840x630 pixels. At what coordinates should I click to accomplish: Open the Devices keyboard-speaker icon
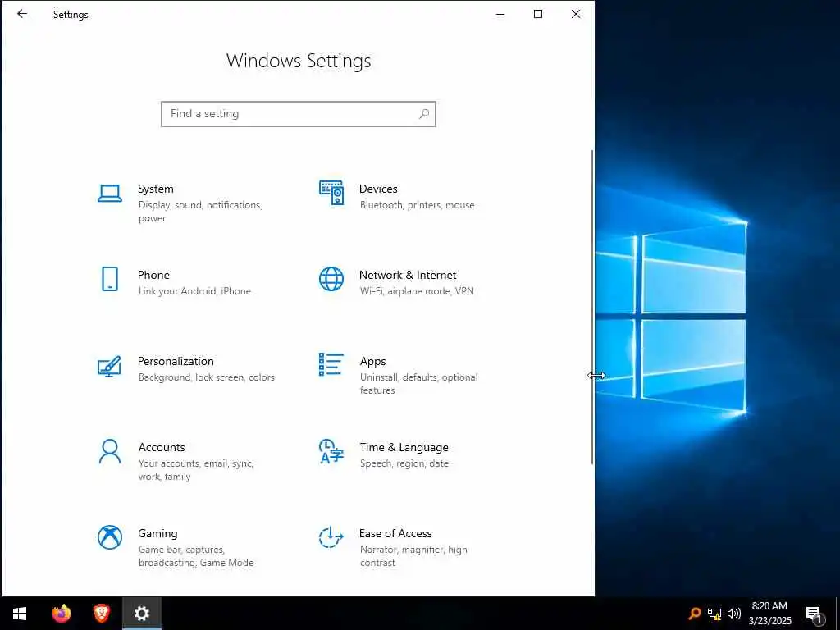click(x=331, y=193)
